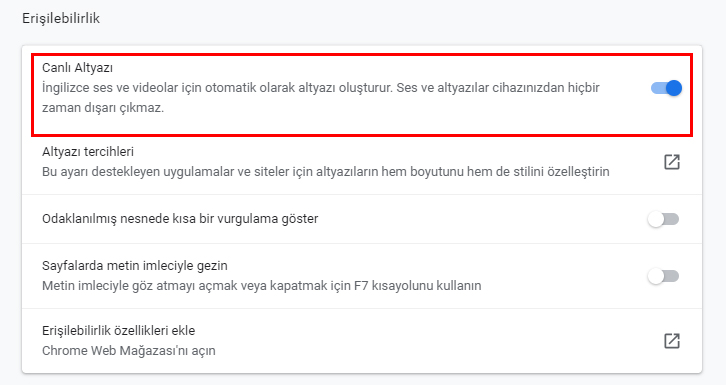Disable the Canlı Altyazı toggle
The height and width of the screenshot is (385, 726).
(666, 88)
